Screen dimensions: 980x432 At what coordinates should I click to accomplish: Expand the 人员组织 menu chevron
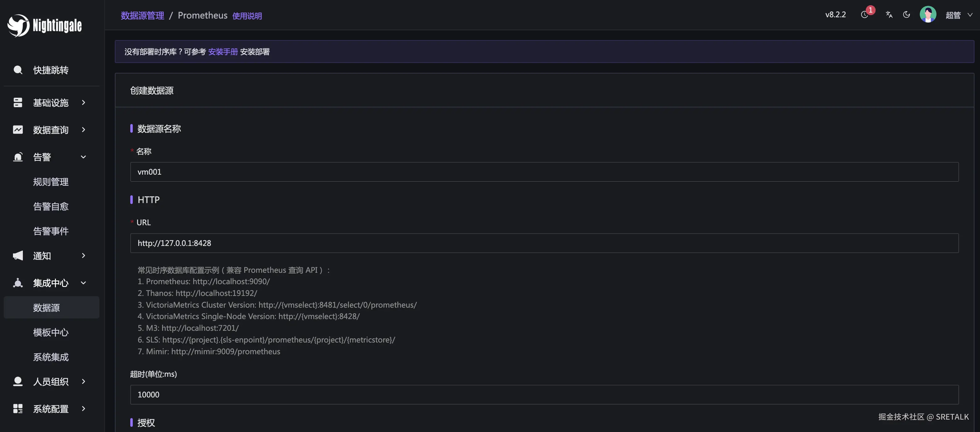(83, 381)
